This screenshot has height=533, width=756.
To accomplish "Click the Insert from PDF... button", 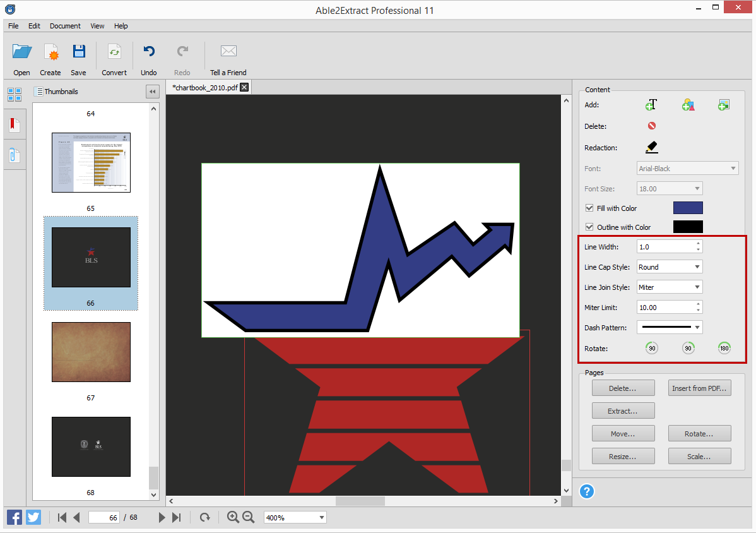I will [699, 388].
